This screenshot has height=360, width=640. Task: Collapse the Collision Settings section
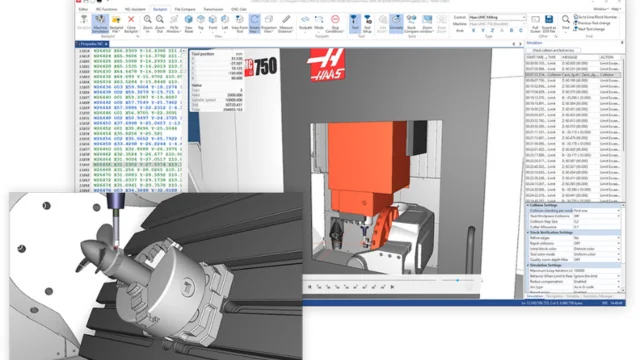528,205
